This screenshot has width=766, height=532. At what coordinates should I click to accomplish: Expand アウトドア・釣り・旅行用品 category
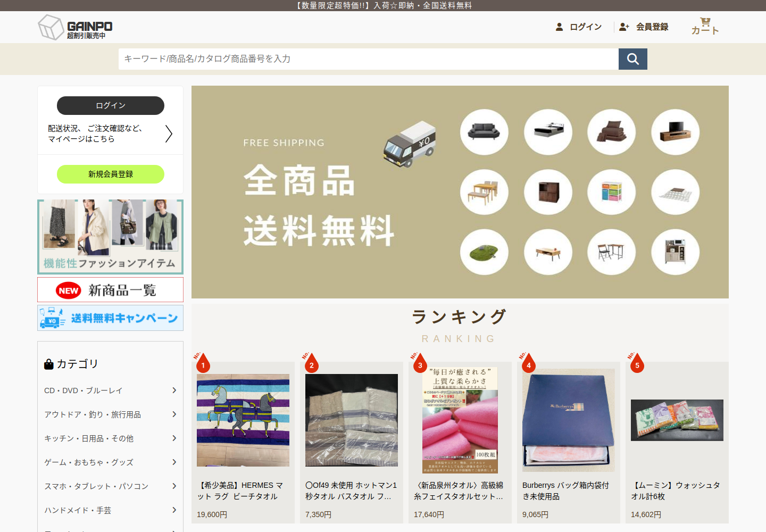click(111, 414)
